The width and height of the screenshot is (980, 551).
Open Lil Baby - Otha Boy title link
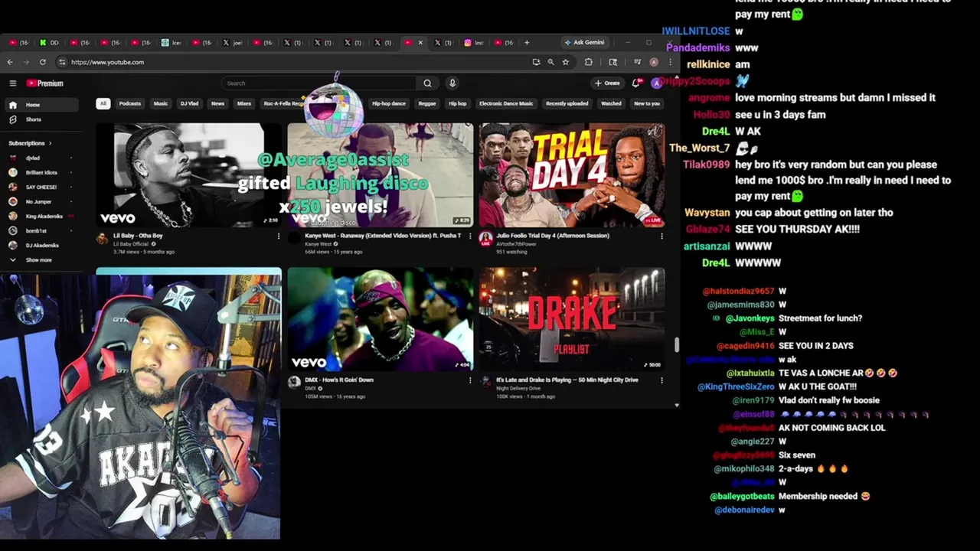click(138, 236)
